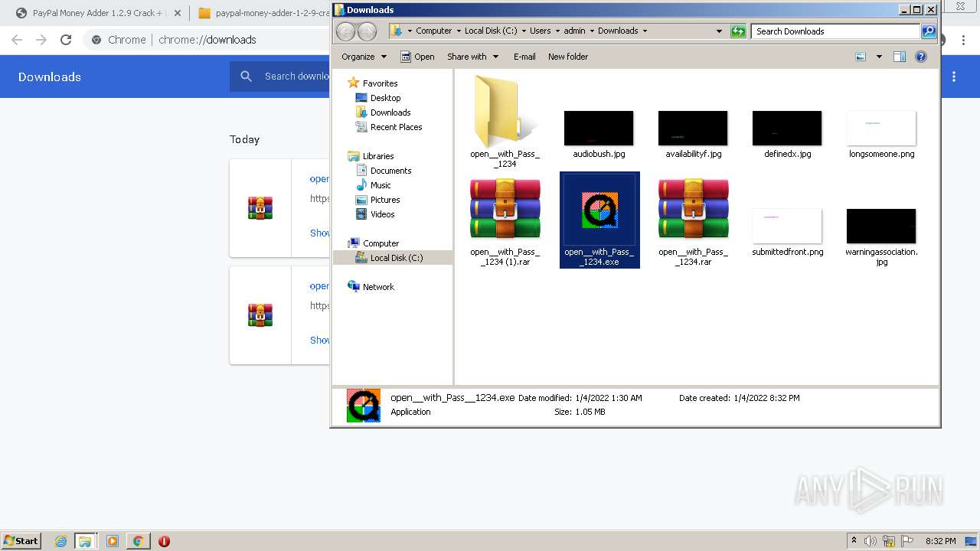Click Downloads breadcrumb segment

pos(618,31)
